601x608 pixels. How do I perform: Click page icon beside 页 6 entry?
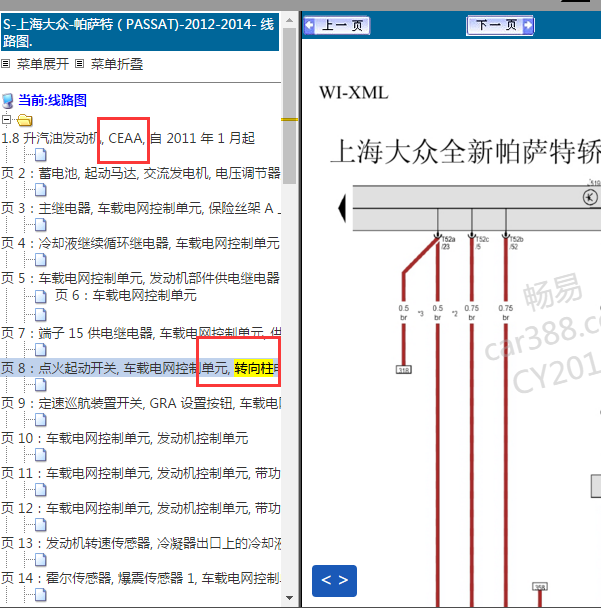[x=41, y=296]
